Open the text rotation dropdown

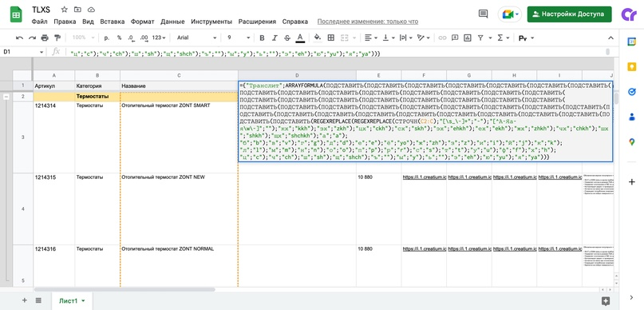point(423,38)
